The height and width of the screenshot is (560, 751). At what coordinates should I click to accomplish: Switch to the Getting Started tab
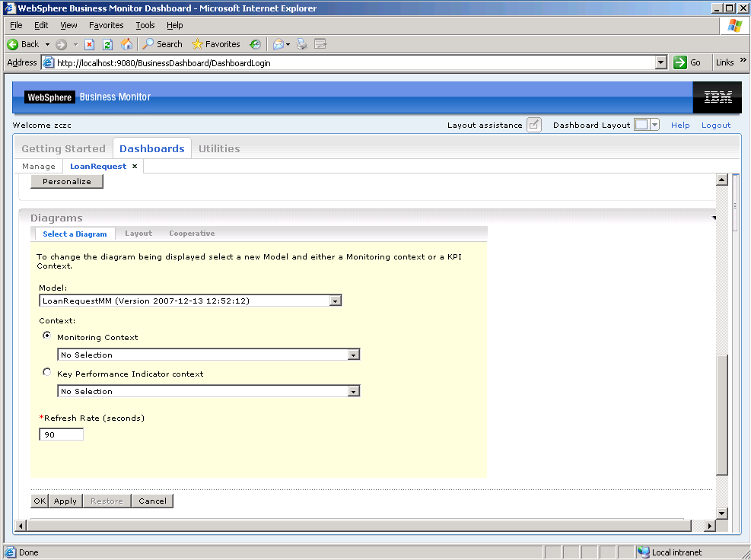(x=63, y=148)
